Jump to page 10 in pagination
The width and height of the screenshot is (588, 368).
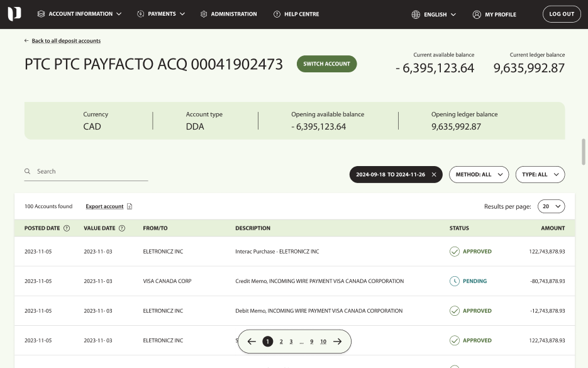pyautogui.click(x=323, y=342)
